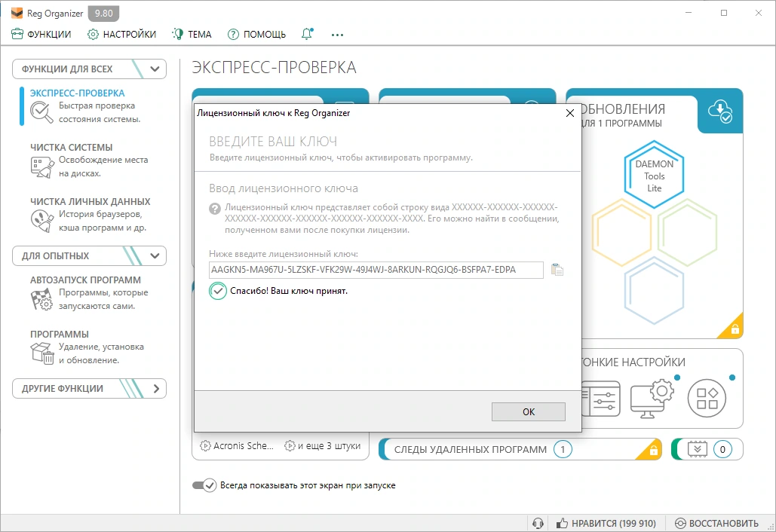The width and height of the screenshot is (776, 532).
Task: Click the ТОНКИЕ НАСТРОЙКИ heading
Action: 633,362
